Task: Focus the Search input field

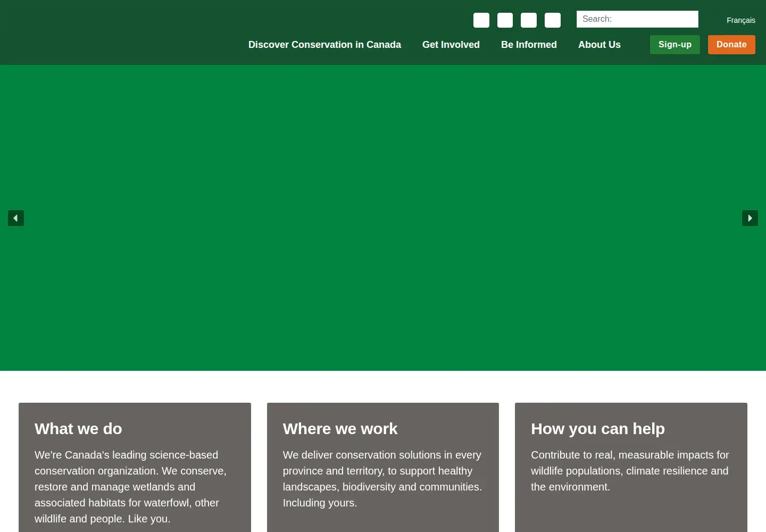Action: [637, 19]
